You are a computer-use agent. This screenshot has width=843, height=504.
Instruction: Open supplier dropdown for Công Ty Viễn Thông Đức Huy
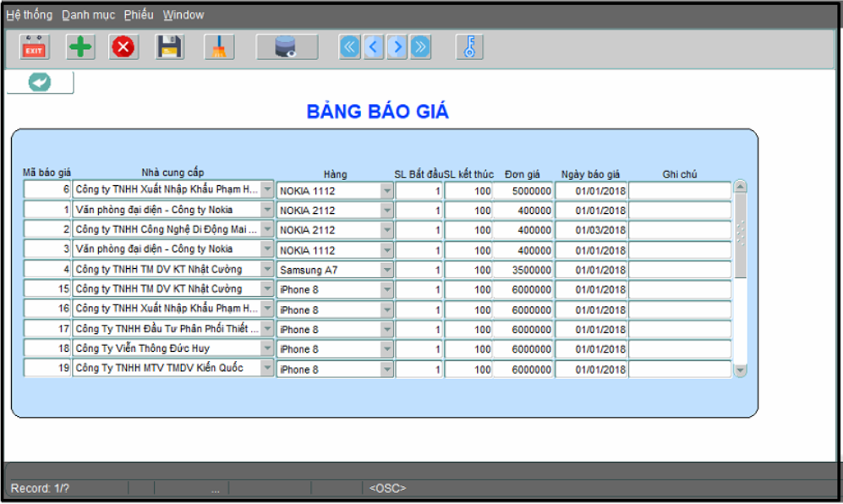click(x=267, y=348)
